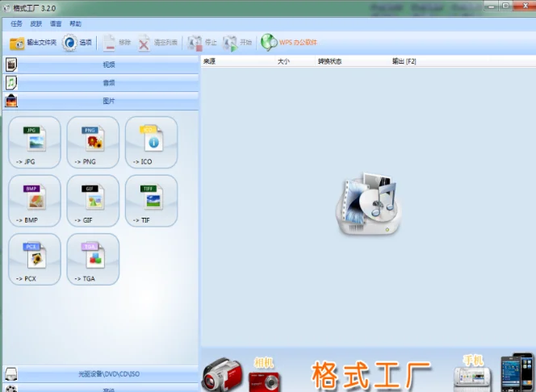Click the disc drive icon beside 光驱设备
The width and height of the screenshot is (536, 392).
11,374
